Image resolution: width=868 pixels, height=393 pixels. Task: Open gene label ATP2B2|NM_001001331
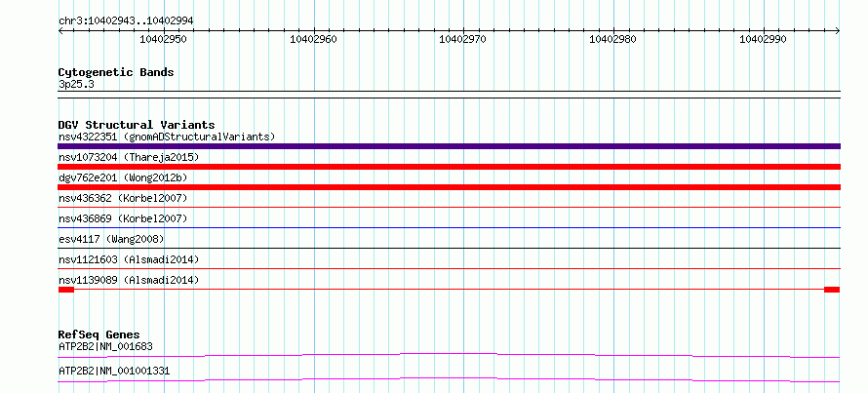click(114, 371)
